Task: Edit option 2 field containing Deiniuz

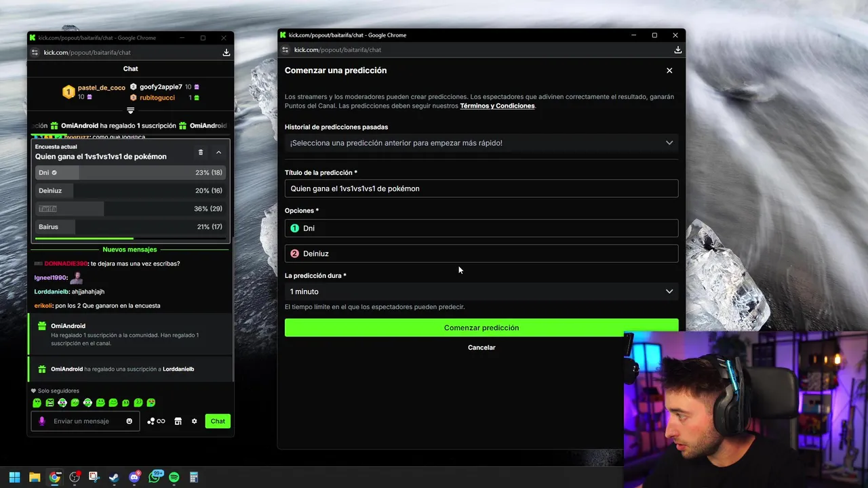Action: coord(481,253)
